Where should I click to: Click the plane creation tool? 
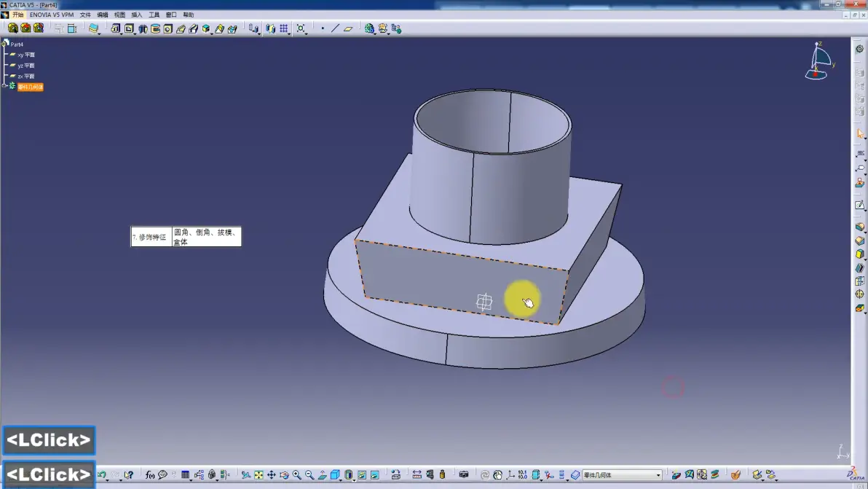tap(348, 29)
